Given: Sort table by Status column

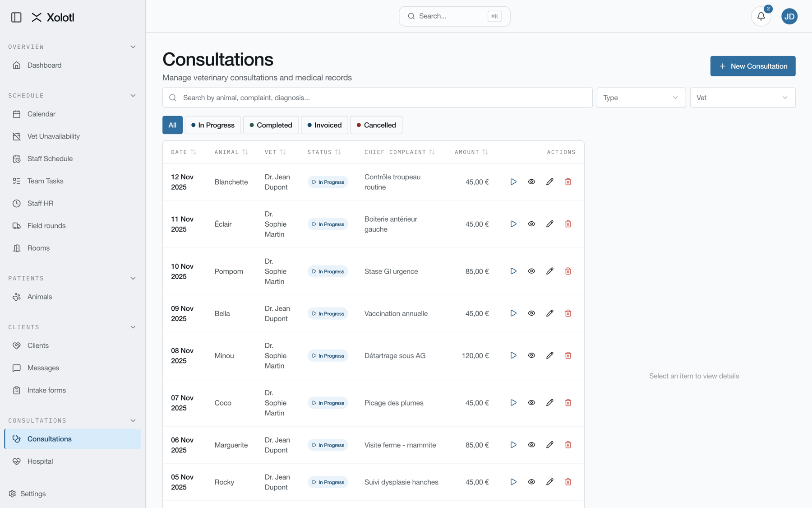Looking at the screenshot, I should click(x=324, y=152).
